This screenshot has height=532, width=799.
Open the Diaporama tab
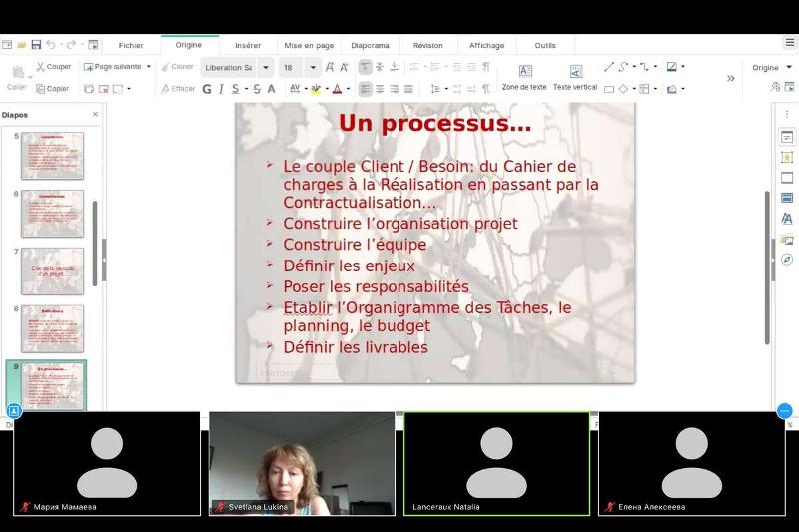pyautogui.click(x=370, y=45)
